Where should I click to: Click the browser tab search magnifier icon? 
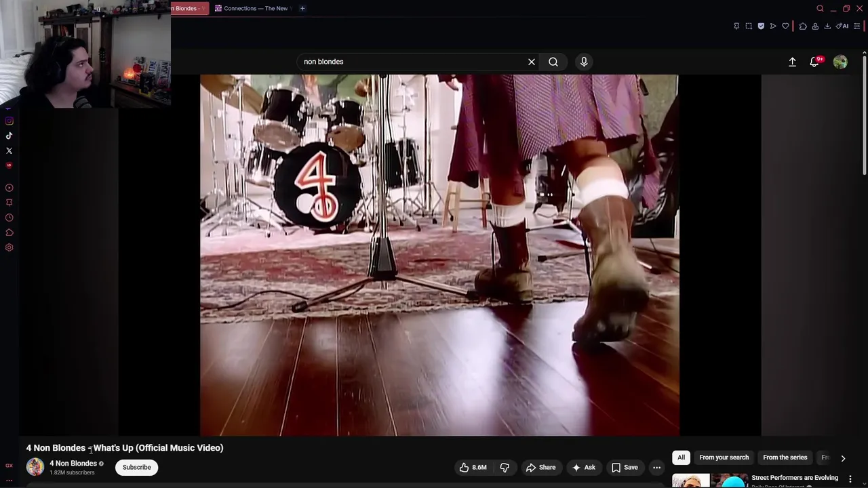tap(821, 9)
